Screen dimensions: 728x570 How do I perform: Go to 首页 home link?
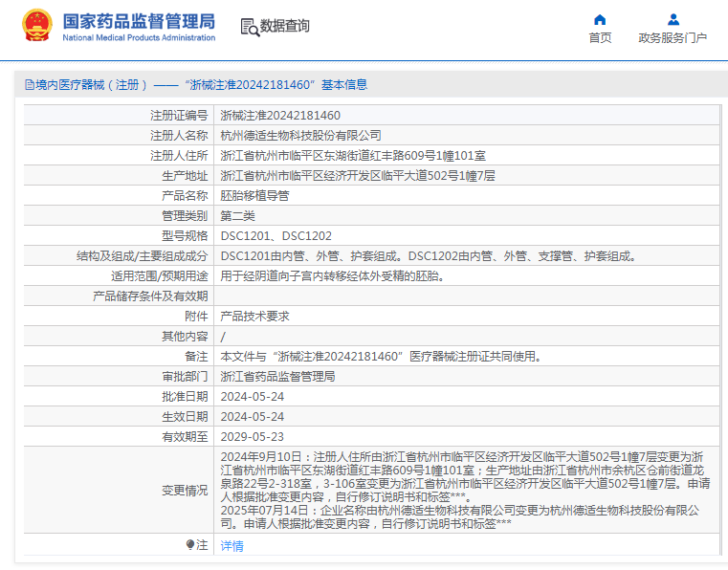click(x=600, y=38)
